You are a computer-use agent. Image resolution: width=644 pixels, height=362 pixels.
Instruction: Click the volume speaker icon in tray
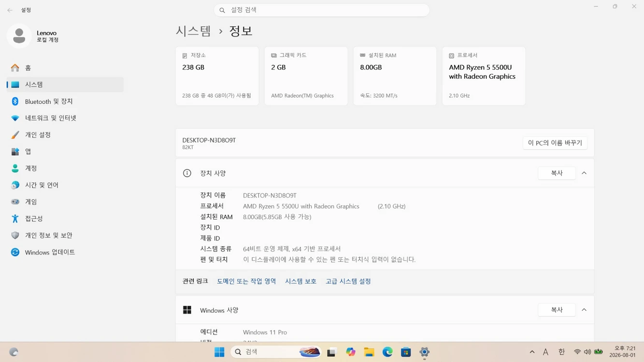pos(587,352)
